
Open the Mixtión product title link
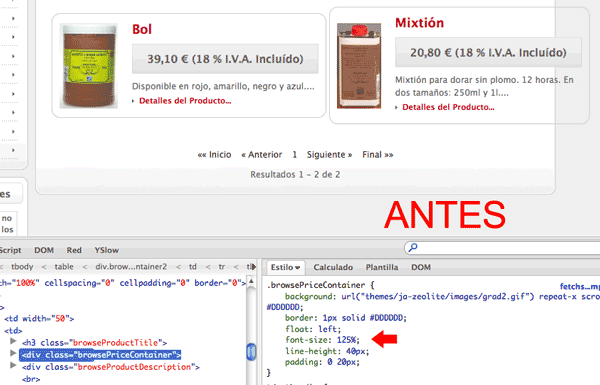419,23
